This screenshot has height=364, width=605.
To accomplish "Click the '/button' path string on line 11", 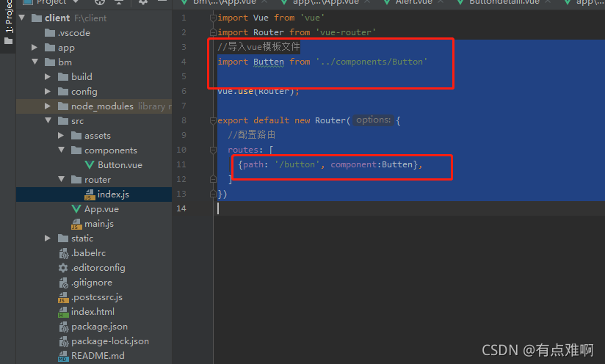I will coord(297,164).
